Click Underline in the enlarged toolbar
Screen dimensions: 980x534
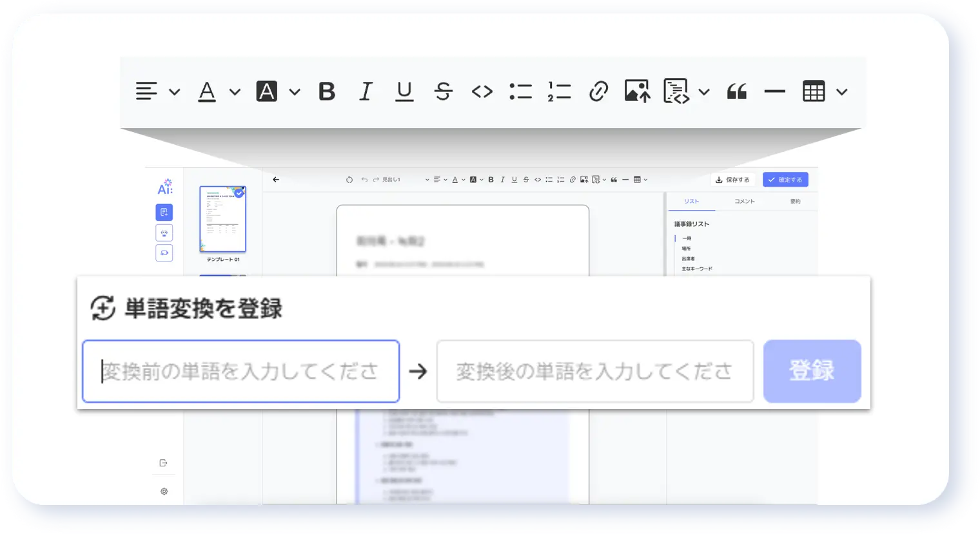click(404, 91)
